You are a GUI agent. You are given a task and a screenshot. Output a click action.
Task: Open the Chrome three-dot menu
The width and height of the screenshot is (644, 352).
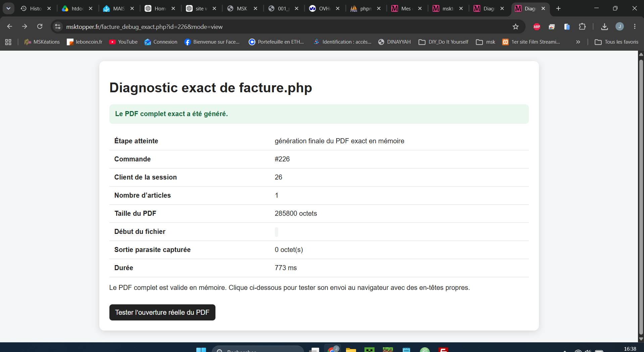click(635, 27)
